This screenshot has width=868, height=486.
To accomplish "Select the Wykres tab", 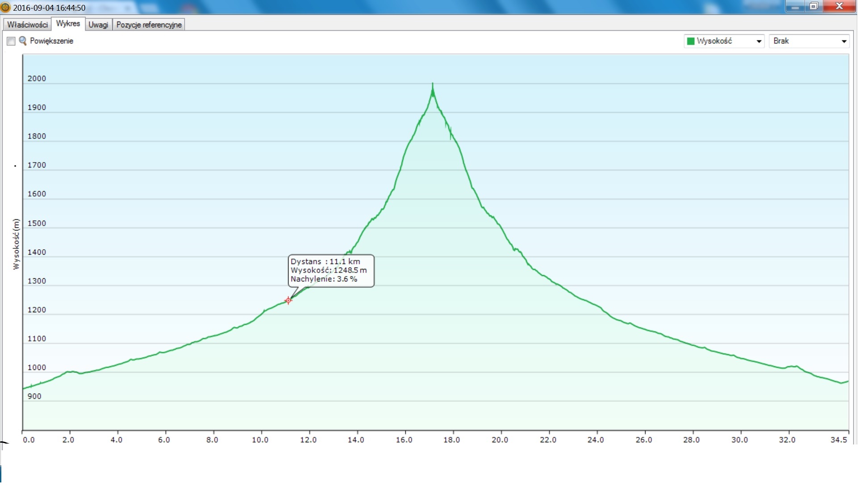I will (x=68, y=24).
